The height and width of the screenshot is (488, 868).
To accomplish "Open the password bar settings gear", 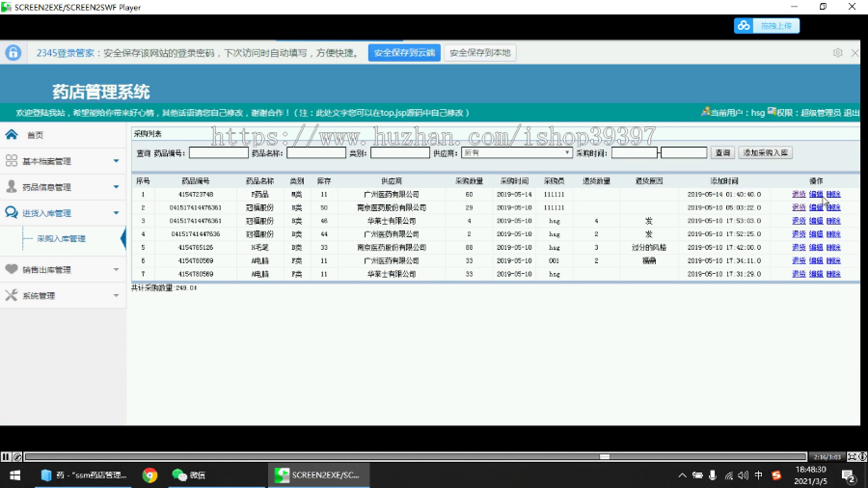I will coord(837,53).
